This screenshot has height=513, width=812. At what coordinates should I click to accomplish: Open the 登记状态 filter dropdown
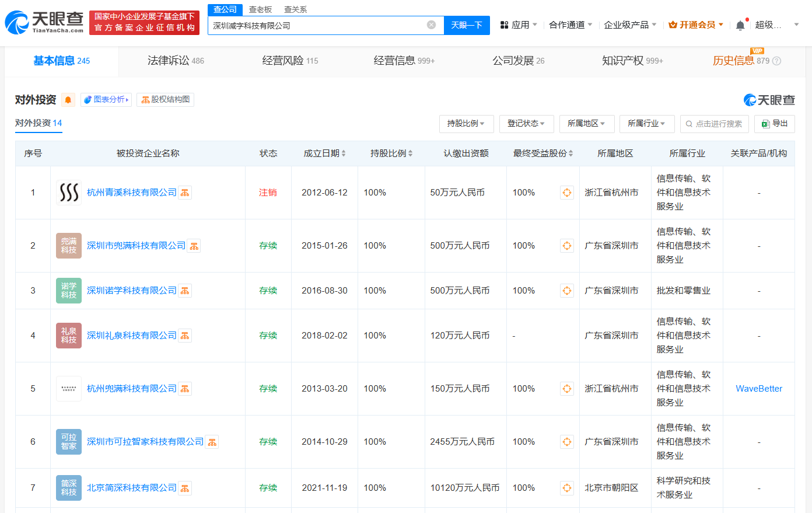pos(526,124)
